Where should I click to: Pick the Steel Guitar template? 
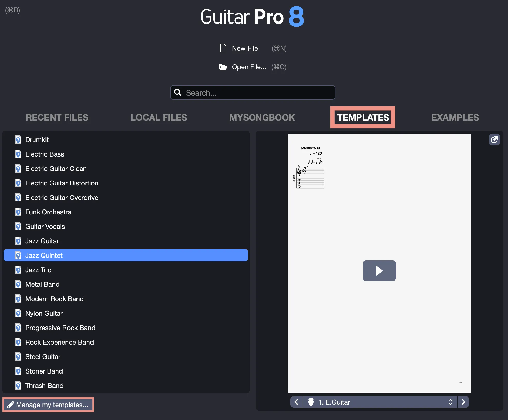click(x=126, y=357)
